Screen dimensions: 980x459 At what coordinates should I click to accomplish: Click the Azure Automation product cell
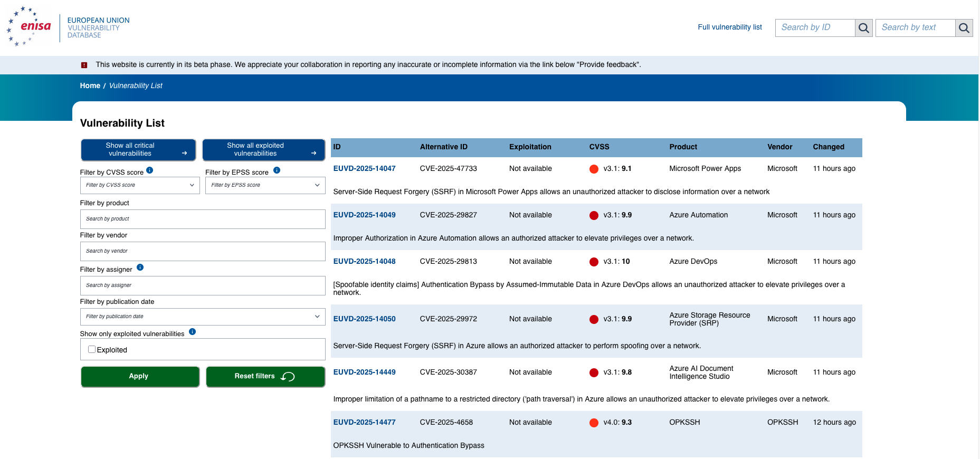tap(699, 215)
